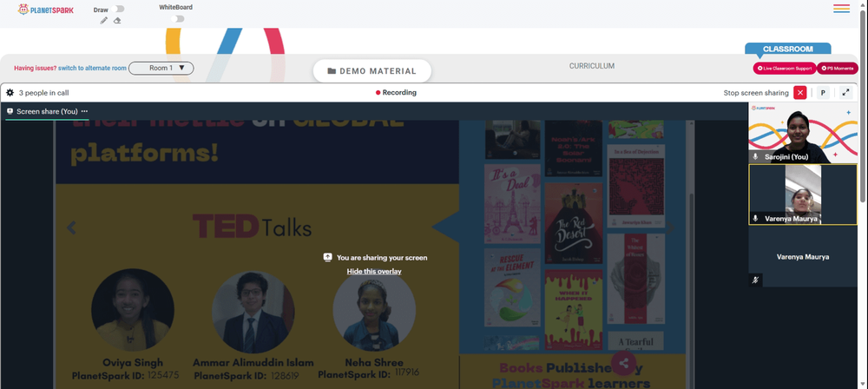
Task: Click PS Moments button
Action: coord(837,68)
